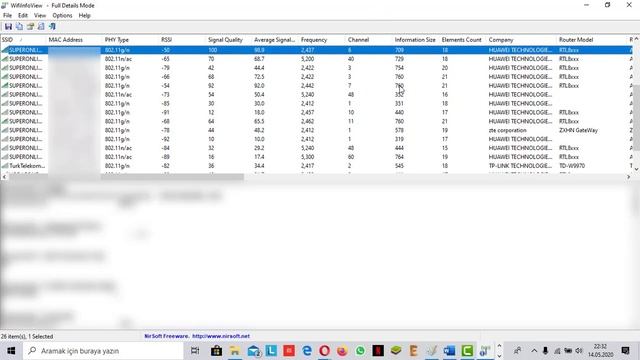Open the Mail app on the taskbar
640x360 pixels.
[253, 351]
